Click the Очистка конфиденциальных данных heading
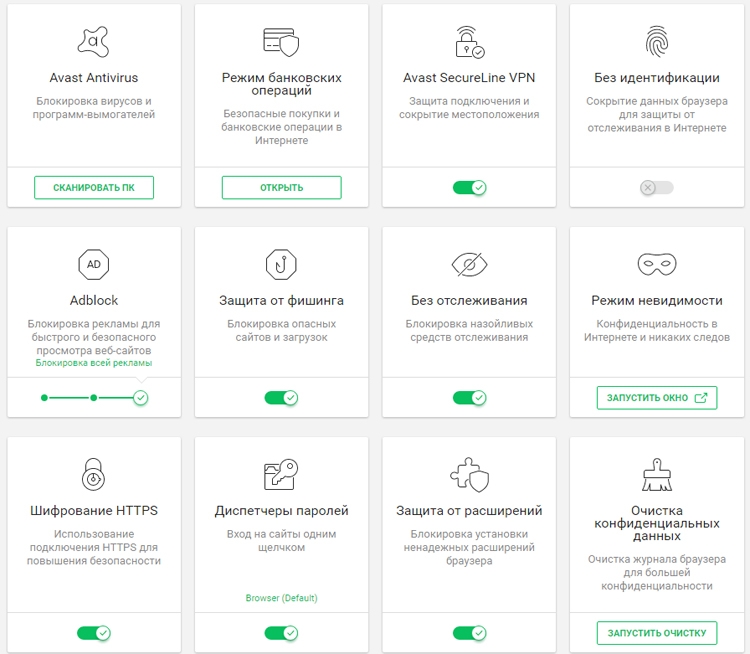 point(657,523)
